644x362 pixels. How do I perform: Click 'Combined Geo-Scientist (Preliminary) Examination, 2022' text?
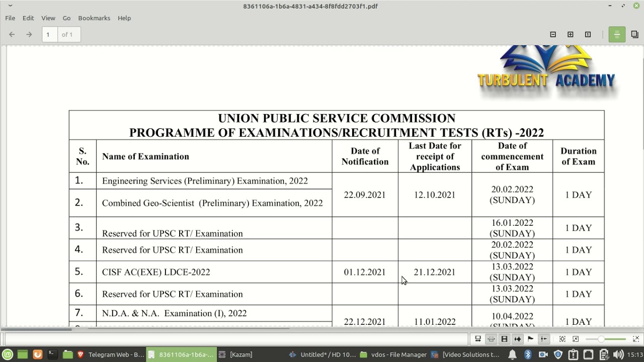pyautogui.click(x=212, y=203)
